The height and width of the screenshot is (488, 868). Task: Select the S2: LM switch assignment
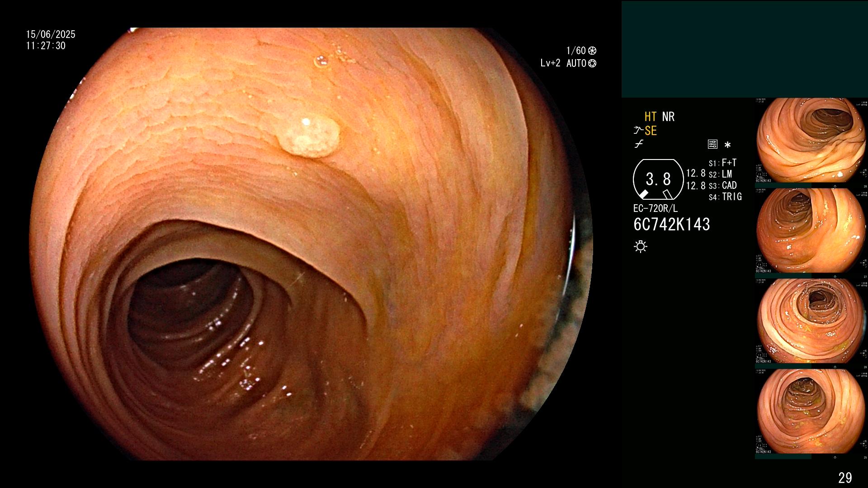click(x=720, y=174)
